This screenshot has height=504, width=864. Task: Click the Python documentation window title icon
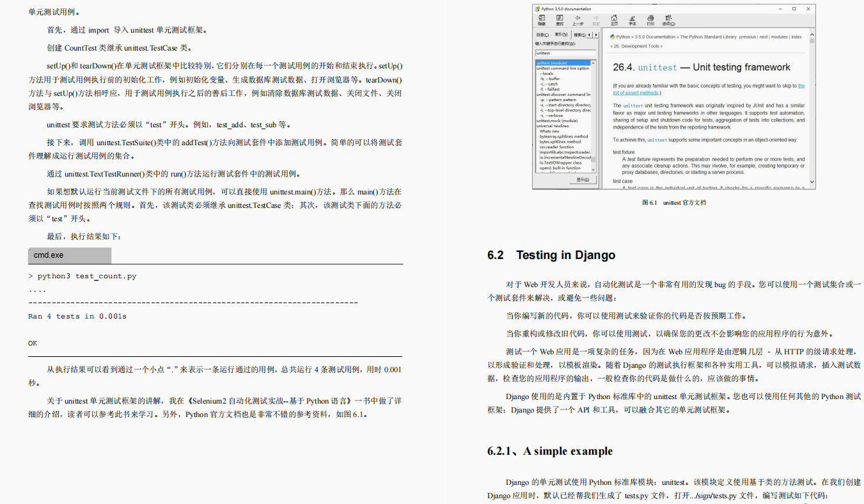coord(537,9)
